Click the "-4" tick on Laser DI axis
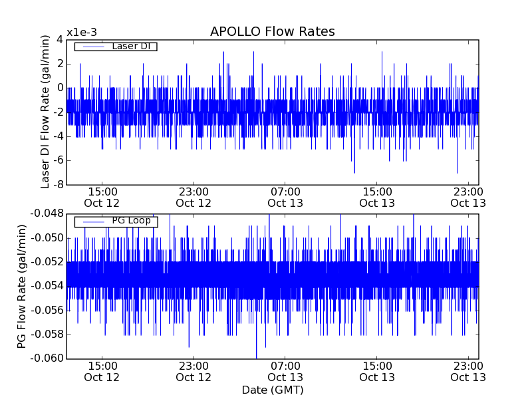 59,136
